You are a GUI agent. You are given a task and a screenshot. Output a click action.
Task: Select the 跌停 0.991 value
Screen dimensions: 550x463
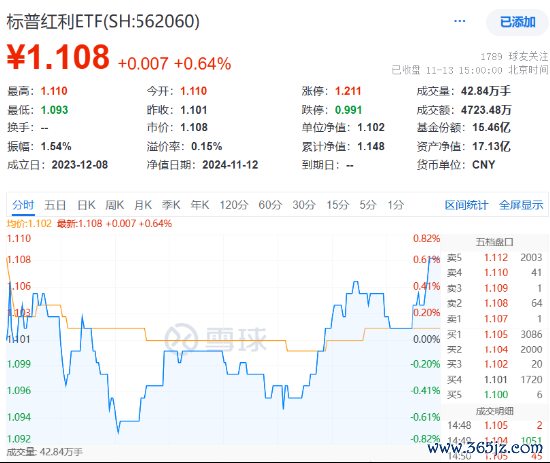348,110
